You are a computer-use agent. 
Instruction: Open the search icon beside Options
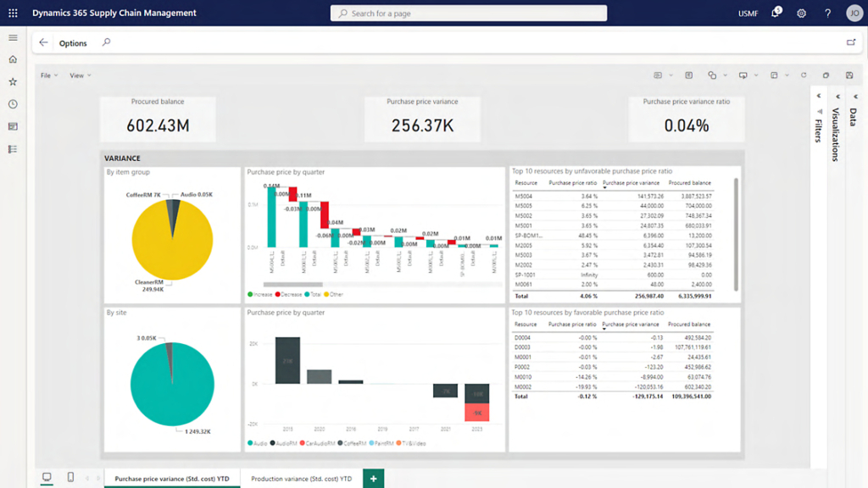[105, 42]
